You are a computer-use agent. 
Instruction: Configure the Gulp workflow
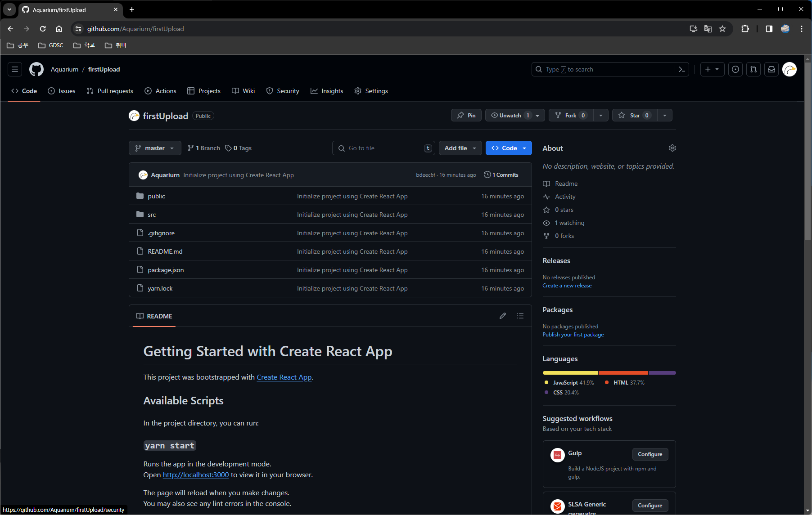click(650, 454)
